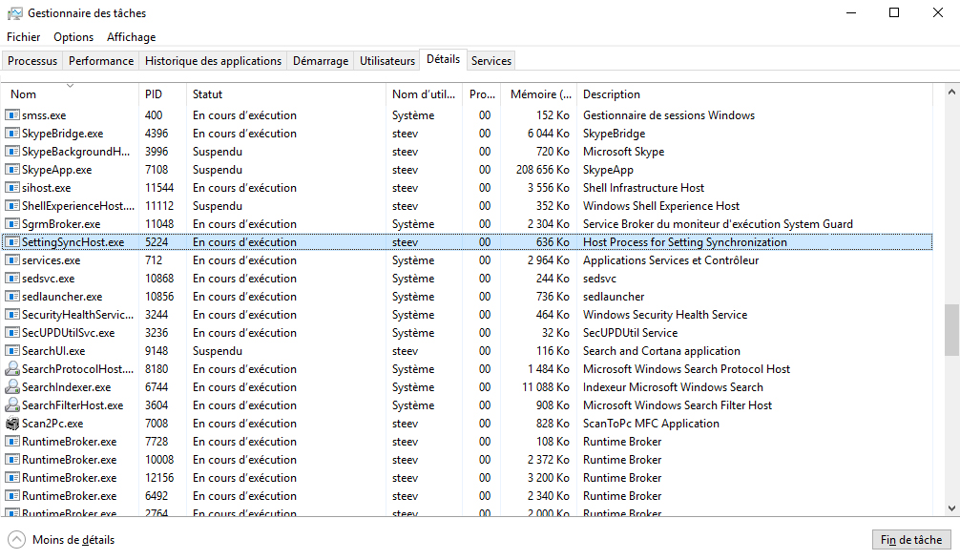This screenshot has height=560, width=960.
Task: Click the scrollbar up arrow
Action: click(951, 93)
